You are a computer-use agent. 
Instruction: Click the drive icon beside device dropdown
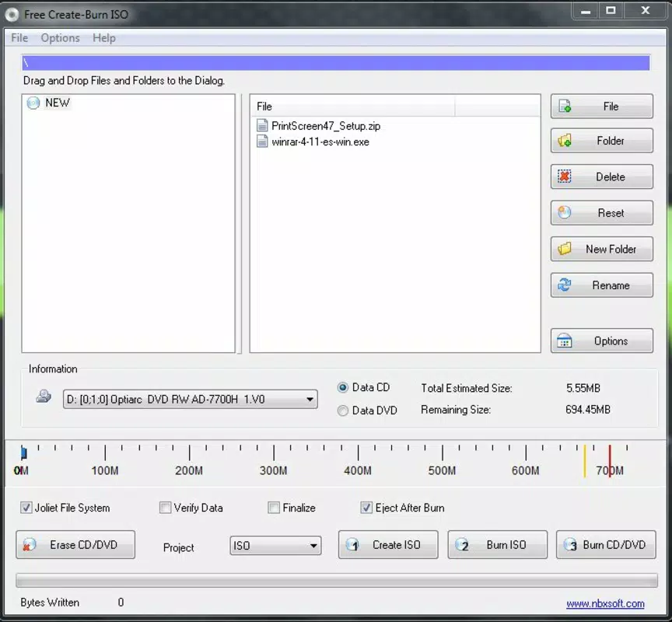pos(44,397)
